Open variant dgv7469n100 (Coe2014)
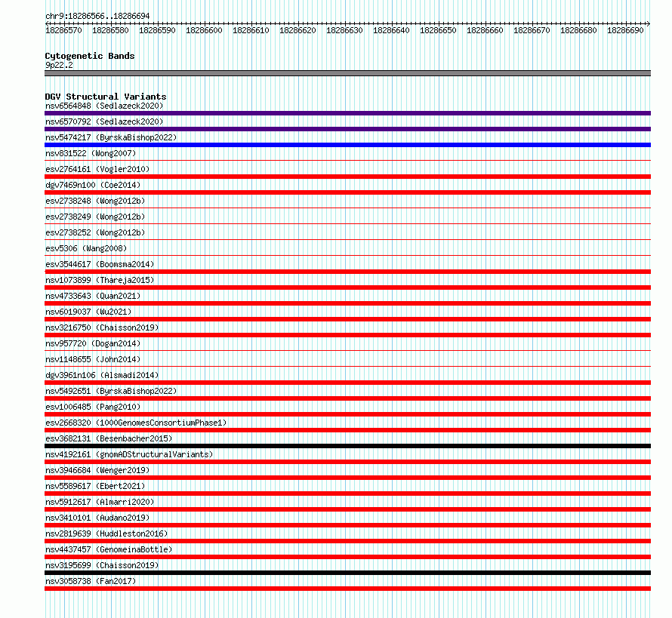The height and width of the screenshot is (618, 672). (93, 185)
